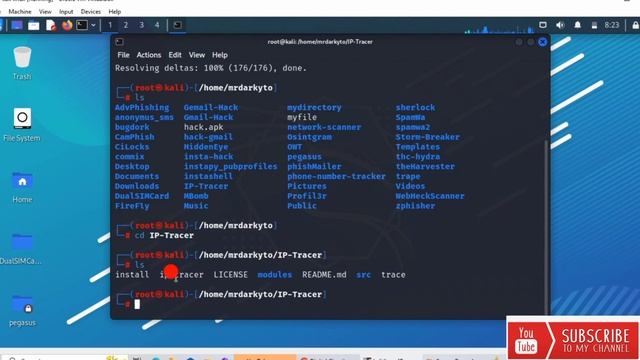This screenshot has width=640, height=360.
Task: Launch Firefox from the Kali panel
Action: coord(67,25)
